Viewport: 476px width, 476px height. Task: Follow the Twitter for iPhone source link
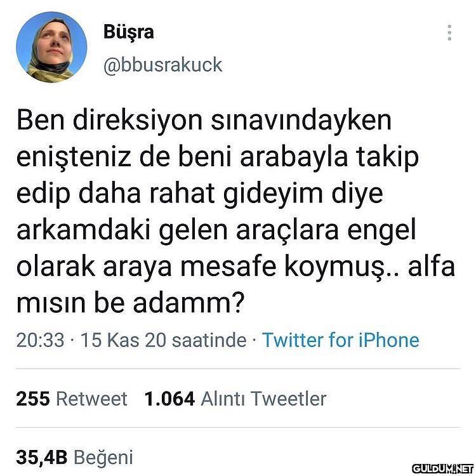click(341, 340)
